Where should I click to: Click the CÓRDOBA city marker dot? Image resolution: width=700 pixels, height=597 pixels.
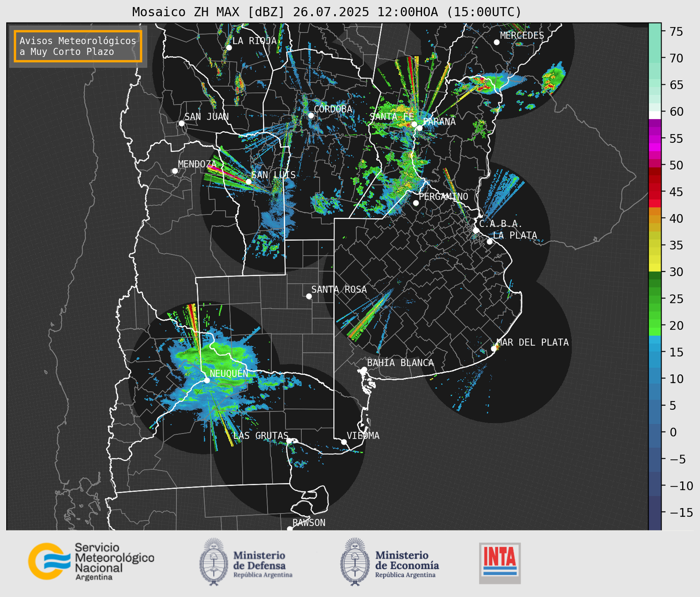[x=311, y=115]
